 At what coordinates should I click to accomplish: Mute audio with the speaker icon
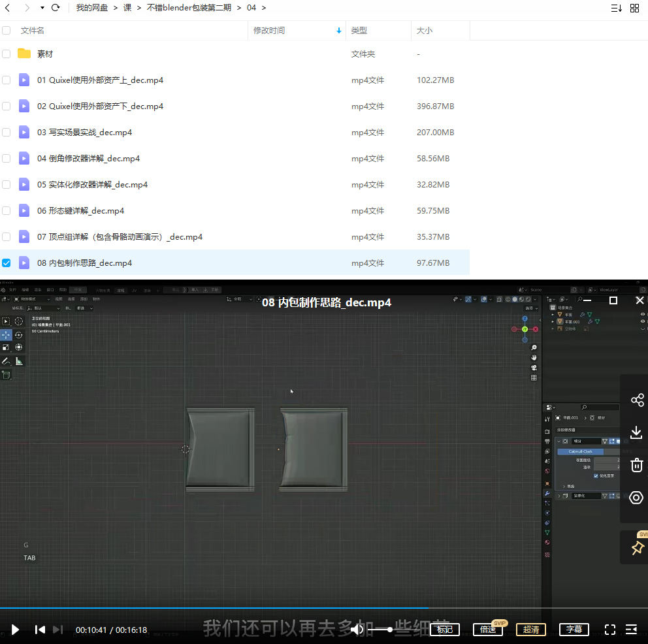(357, 630)
